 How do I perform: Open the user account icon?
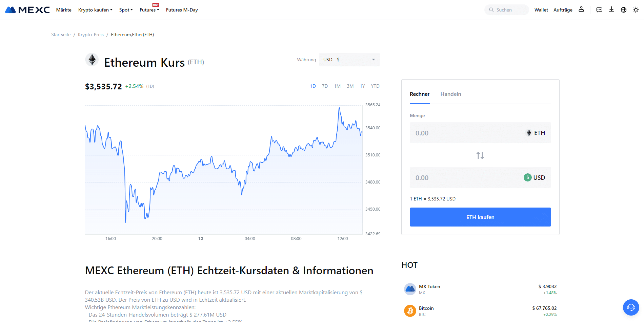[x=581, y=9]
